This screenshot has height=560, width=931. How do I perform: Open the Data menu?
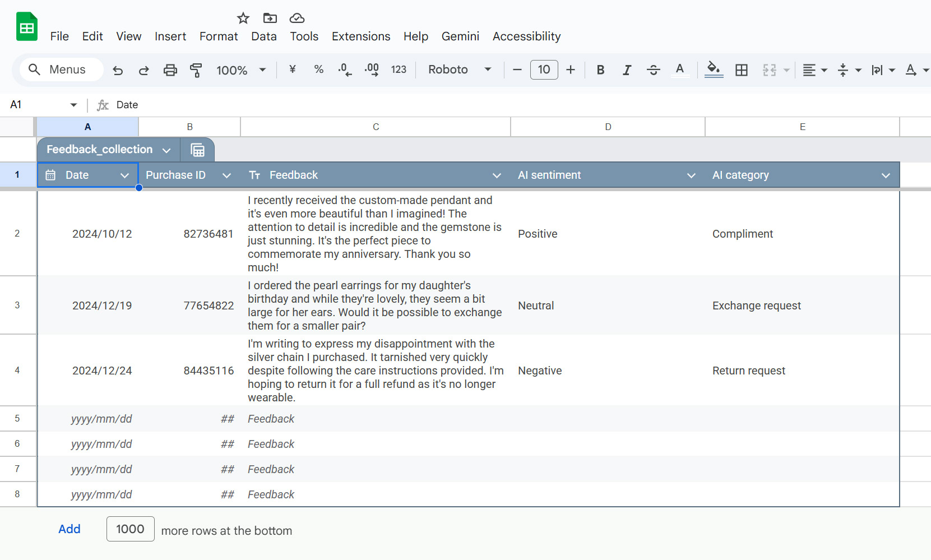tap(263, 36)
